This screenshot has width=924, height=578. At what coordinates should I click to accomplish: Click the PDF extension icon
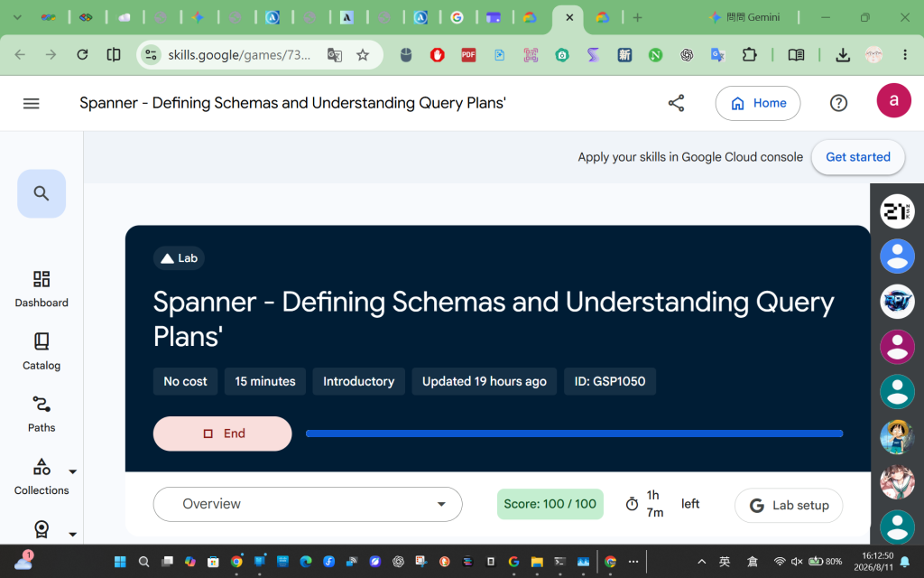[468, 55]
